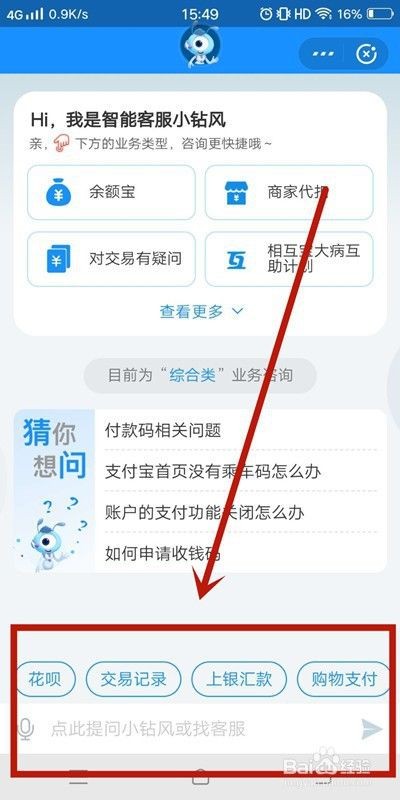
Task: Select the 购物支付 quick chip
Action: pos(344,679)
